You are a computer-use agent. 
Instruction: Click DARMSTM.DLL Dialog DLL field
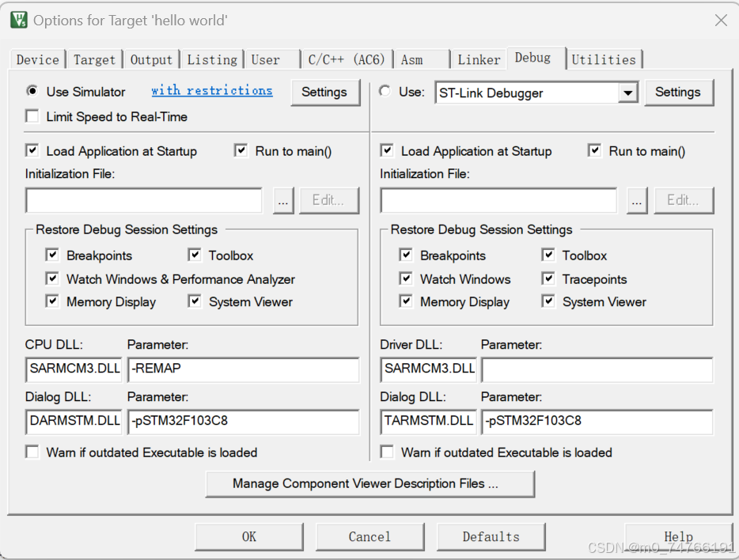pyautogui.click(x=74, y=422)
